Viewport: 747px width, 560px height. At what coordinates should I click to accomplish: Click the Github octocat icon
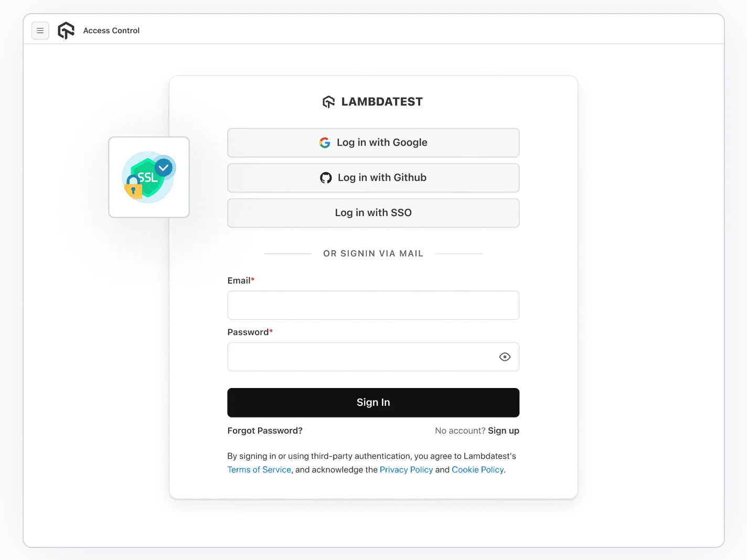326,178
